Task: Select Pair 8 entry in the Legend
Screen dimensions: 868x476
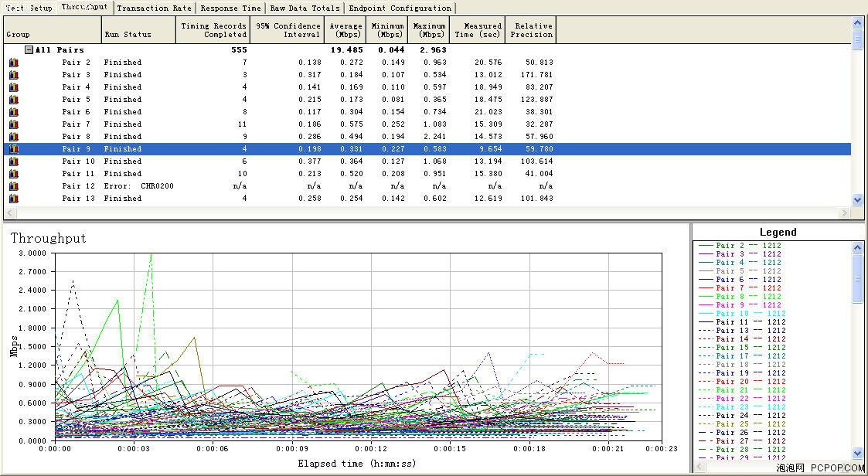Action: 740,297
